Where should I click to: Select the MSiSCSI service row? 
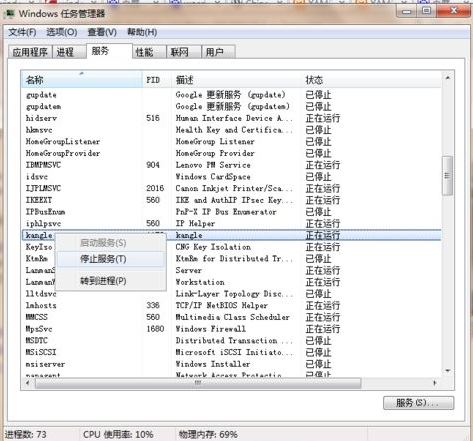pyautogui.click(x=232, y=352)
